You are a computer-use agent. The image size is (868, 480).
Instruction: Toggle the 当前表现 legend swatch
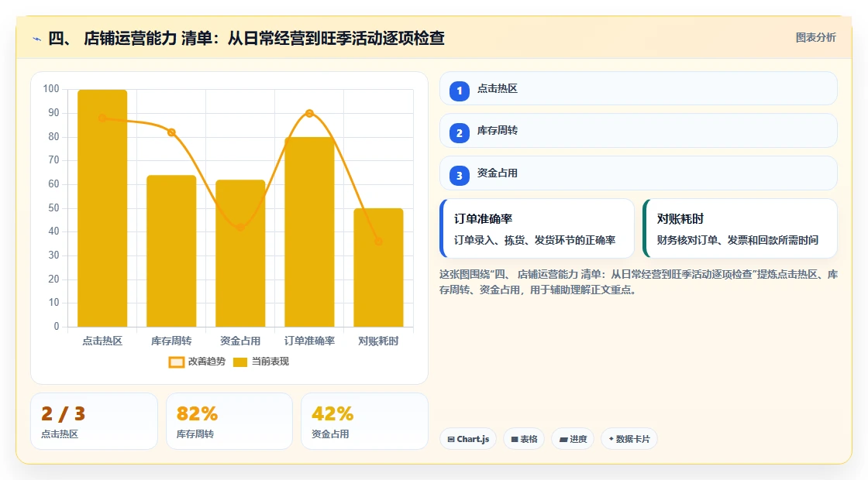(239, 362)
